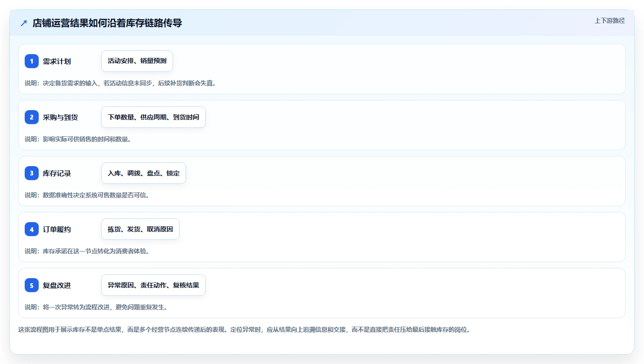Click the arrow icon beside the title
Image resolution: width=644 pixels, height=364 pixels.
(x=24, y=23)
